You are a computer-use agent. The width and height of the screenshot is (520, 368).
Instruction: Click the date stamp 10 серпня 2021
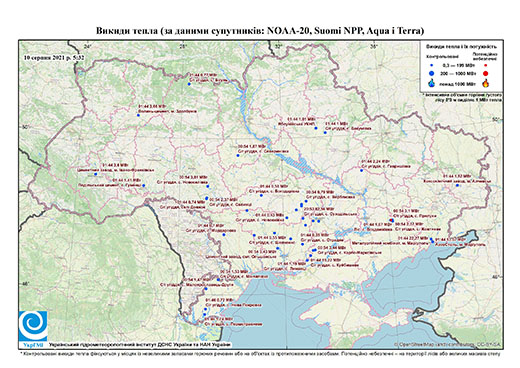54,58
